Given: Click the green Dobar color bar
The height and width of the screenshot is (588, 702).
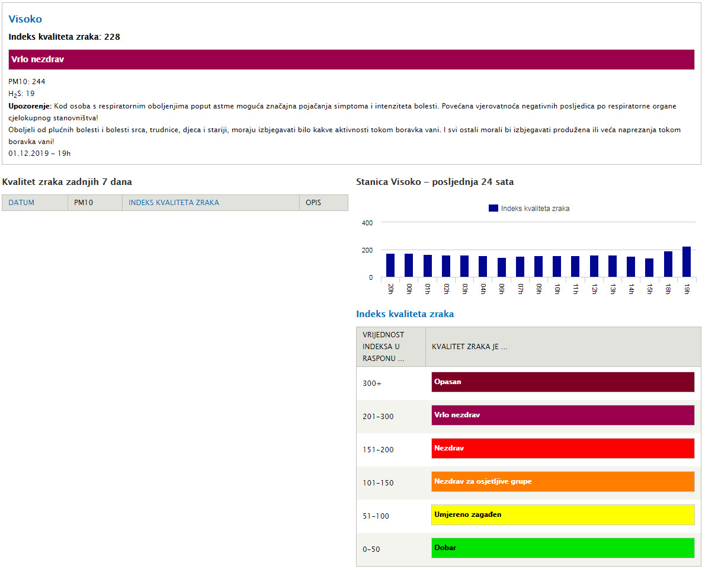Looking at the screenshot, I should click(x=562, y=548).
